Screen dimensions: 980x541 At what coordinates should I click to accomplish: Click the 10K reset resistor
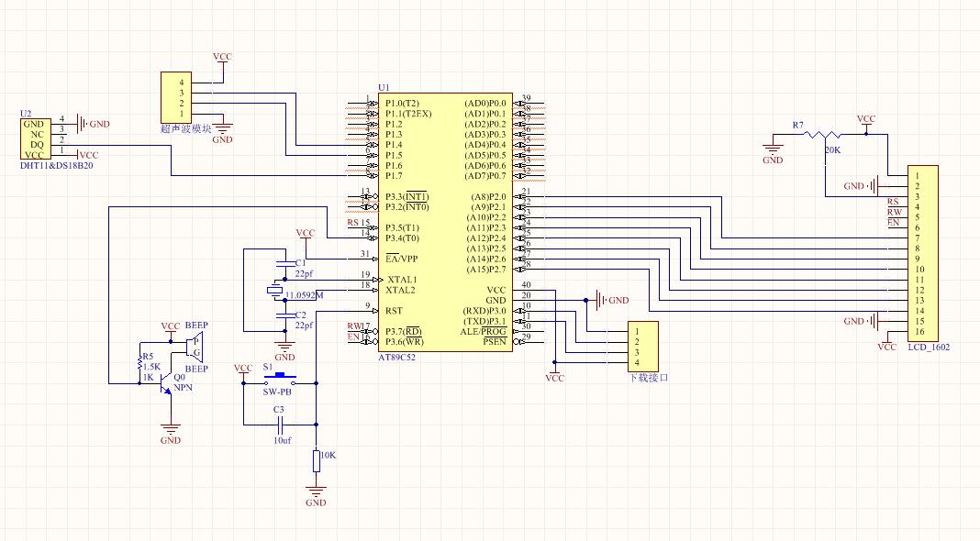point(317,461)
